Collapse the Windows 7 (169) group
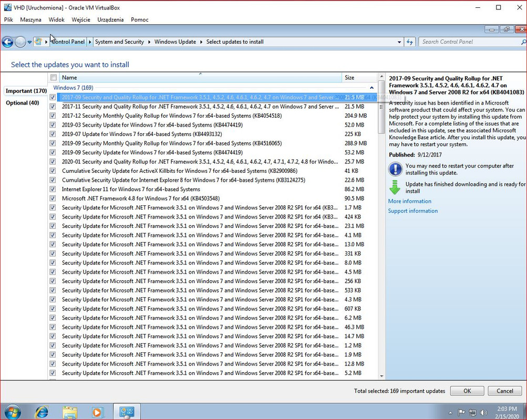The width and height of the screenshot is (527, 420). click(x=371, y=88)
